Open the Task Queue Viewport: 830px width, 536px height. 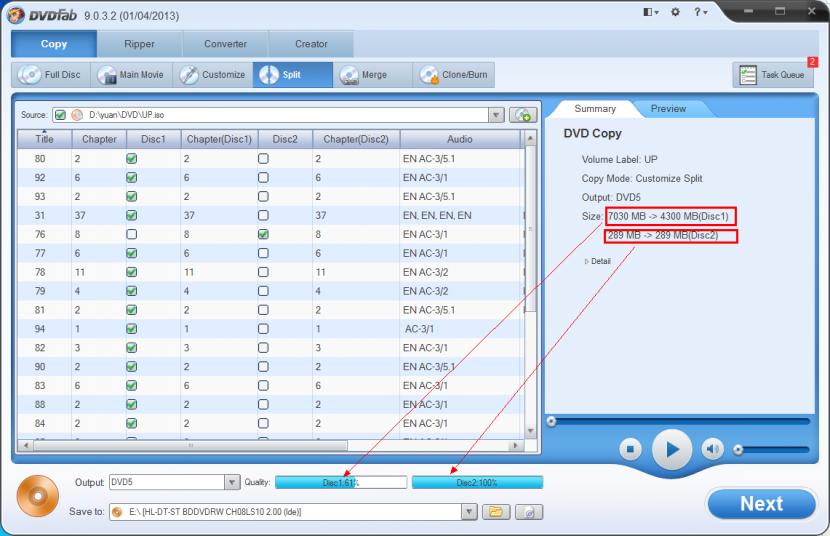point(773,75)
